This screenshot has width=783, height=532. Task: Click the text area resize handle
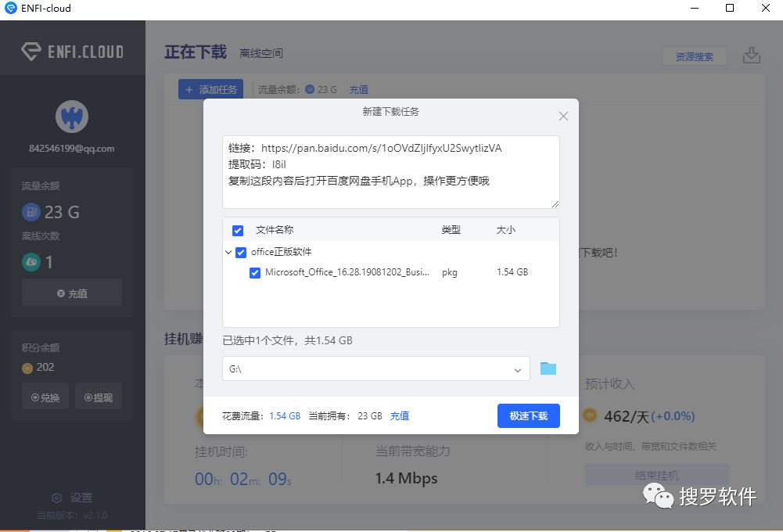coord(555,203)
